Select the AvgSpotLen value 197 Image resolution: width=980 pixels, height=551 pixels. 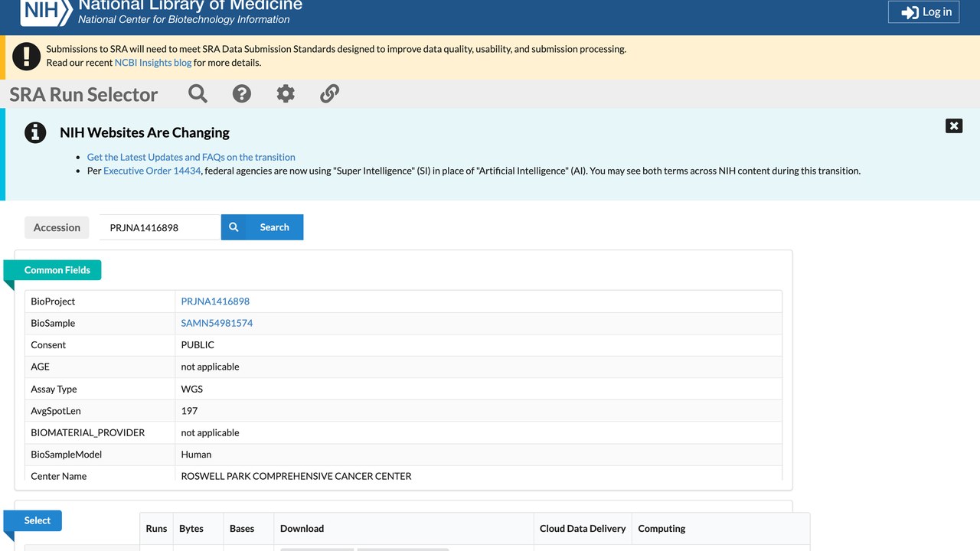[x=189, y=411]
